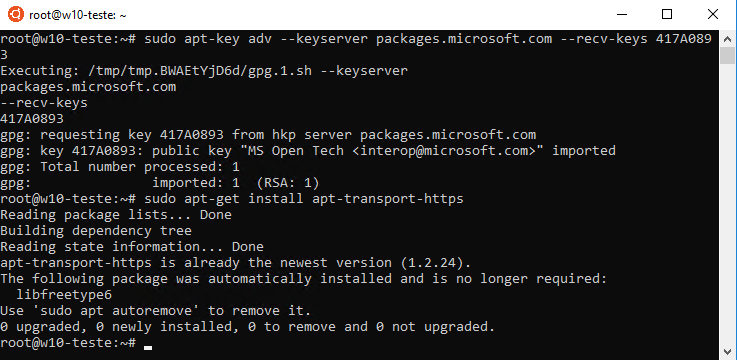Close the terminal window
Image resolution: width=737 pixels, height=360 pixels.
(x=713, y=15)
